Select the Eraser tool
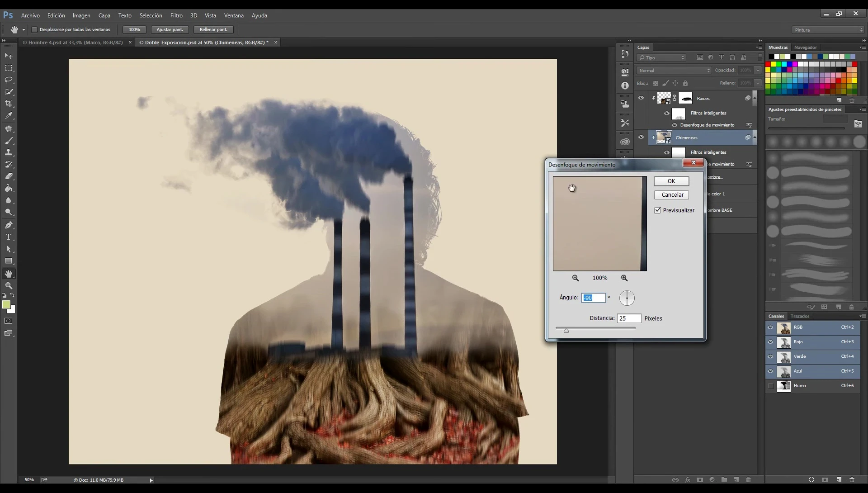 point(9,176)
